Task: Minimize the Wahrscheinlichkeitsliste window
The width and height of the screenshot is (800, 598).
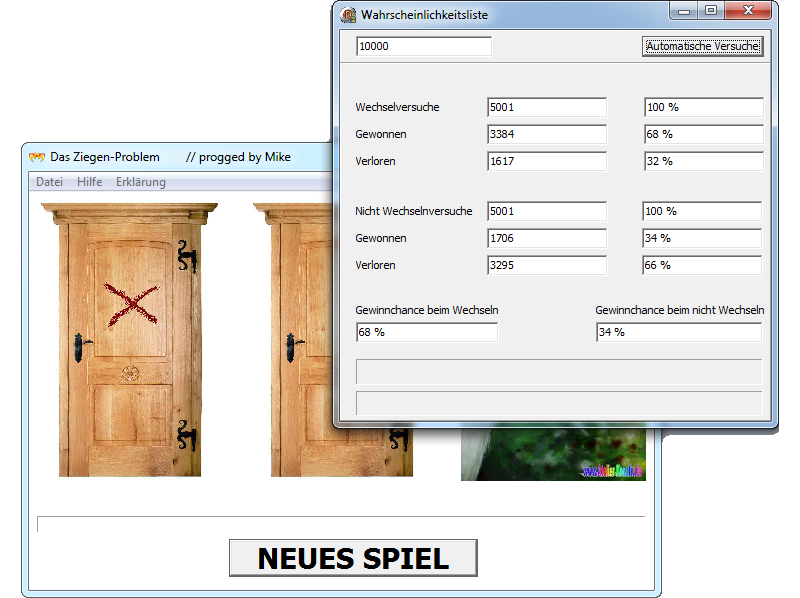Action: tap(685, 11)
